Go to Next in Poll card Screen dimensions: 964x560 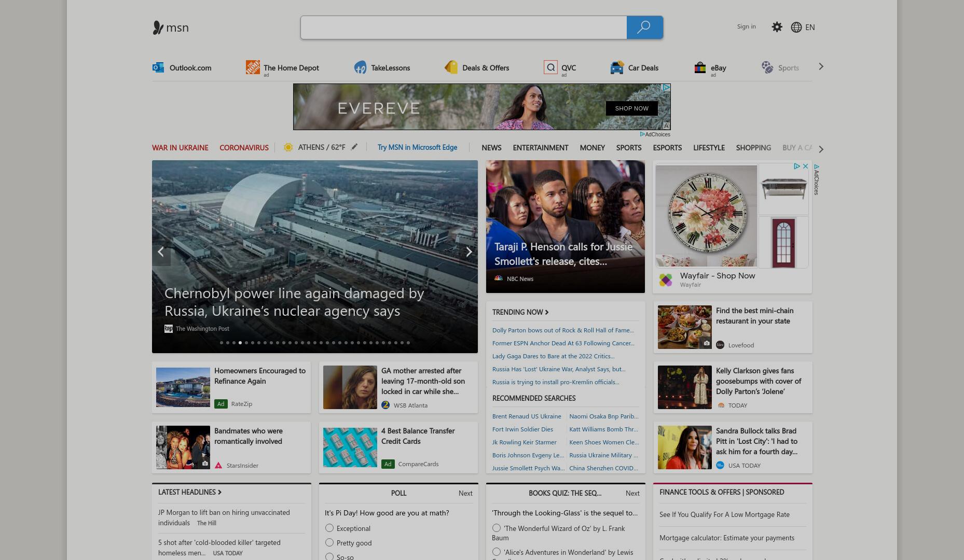(465, 493)
